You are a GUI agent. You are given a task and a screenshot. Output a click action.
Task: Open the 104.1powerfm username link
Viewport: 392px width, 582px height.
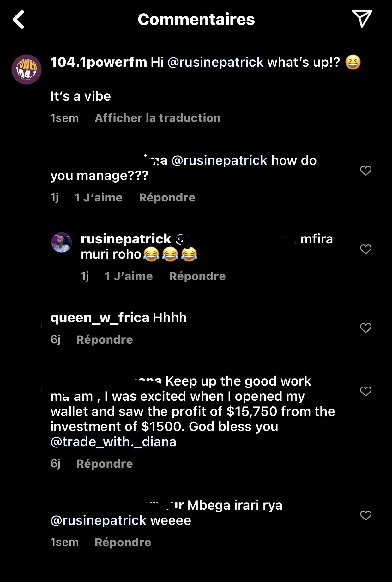(x=99, y=62)
